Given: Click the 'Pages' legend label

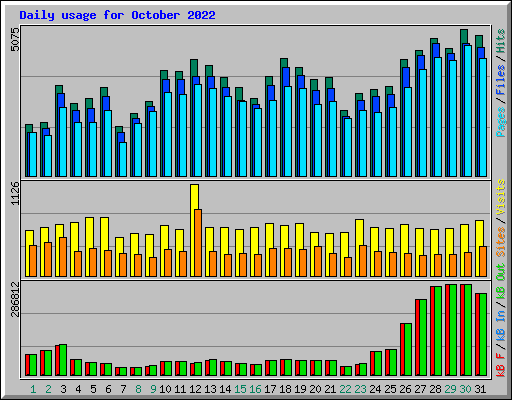Looking at the screenshot, I should (500, 122).
